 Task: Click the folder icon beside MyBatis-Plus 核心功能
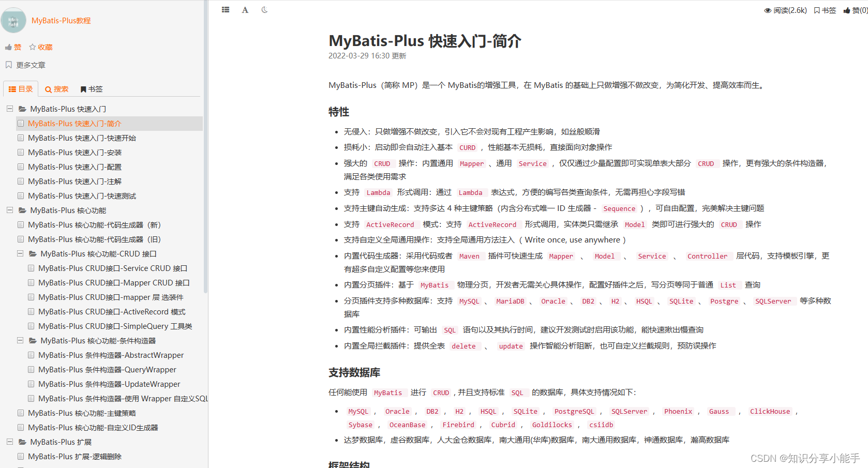point(22,210)
